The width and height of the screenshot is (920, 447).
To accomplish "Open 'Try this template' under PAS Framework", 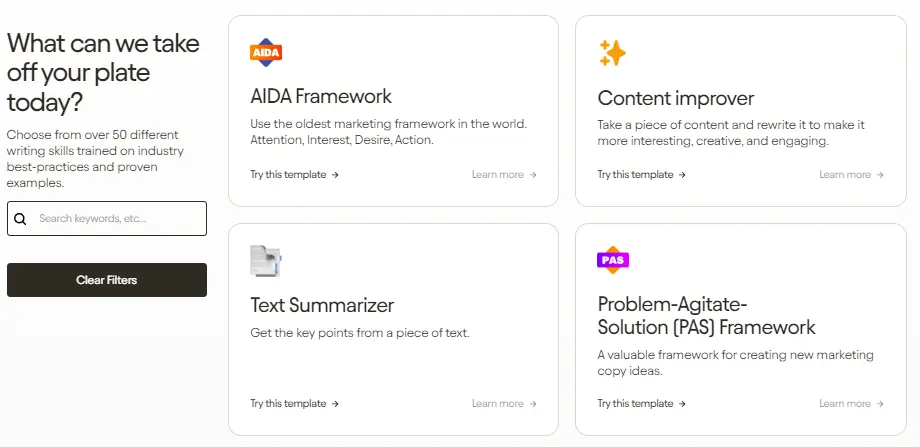I will coord(641,404).
